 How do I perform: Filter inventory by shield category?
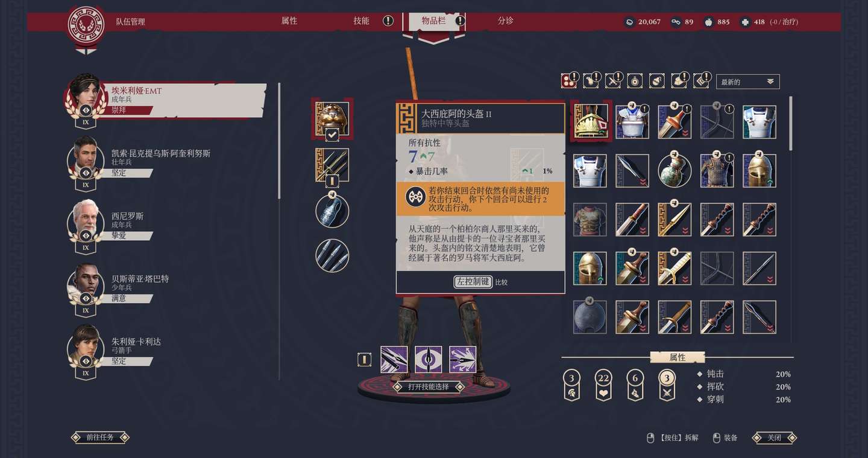point(635,81)
